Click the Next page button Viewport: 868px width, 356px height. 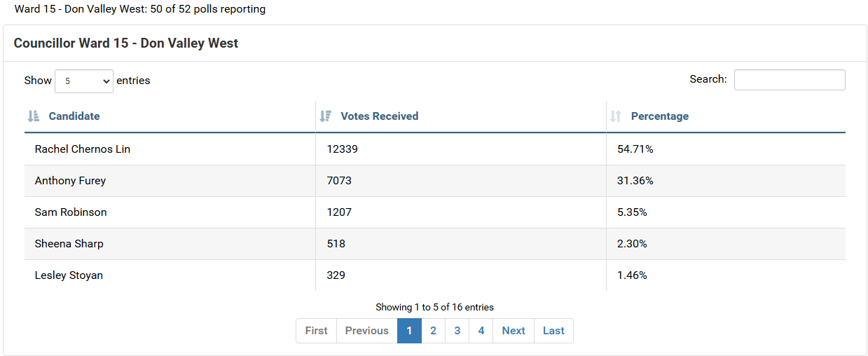click(514, 331)
